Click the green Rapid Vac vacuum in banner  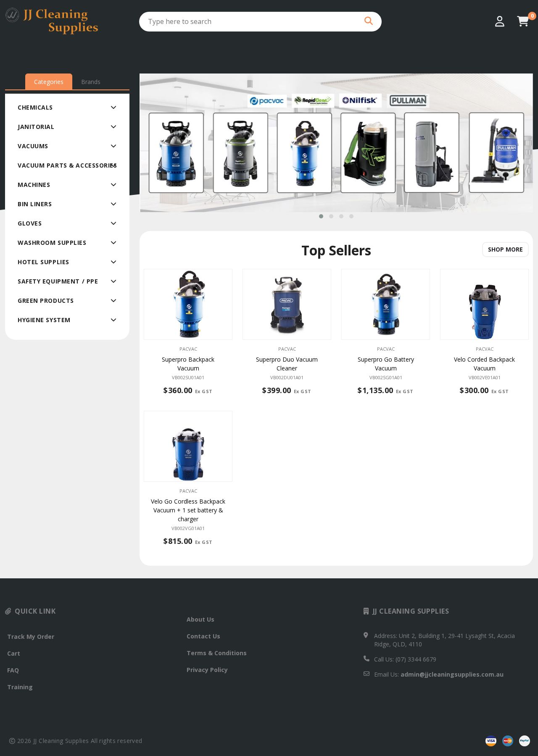[368, 153]
